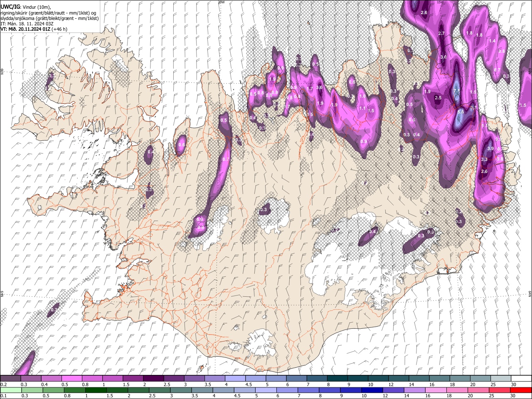Click the 1.4 snowfall value label
Screen dimensions: 532x399
493,41
